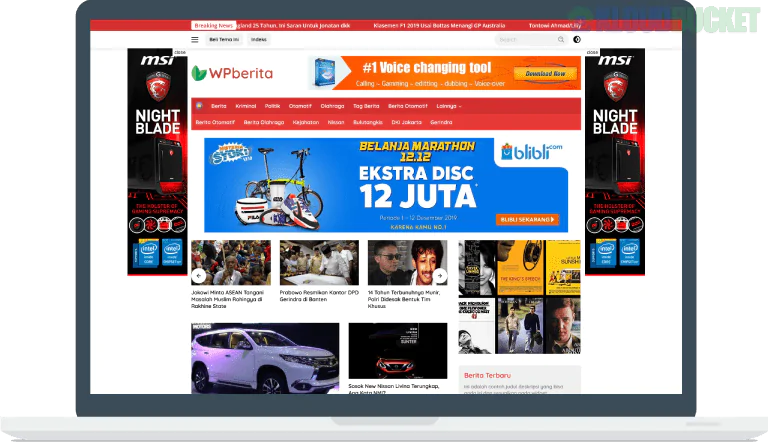Expand the Lainnya dropdown menu
The image size is (768, 442).
coord(449,106)
